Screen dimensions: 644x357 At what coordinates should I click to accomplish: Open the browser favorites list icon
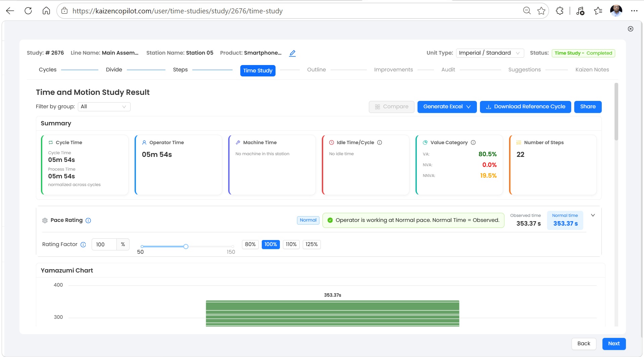click(598, 11)
